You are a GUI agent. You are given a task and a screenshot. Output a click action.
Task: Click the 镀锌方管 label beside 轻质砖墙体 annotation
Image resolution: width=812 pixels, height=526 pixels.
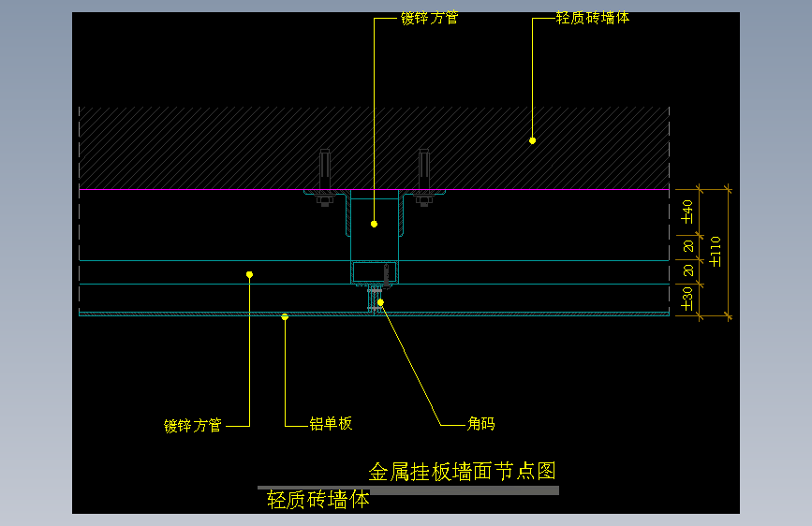tap(429, 18)
